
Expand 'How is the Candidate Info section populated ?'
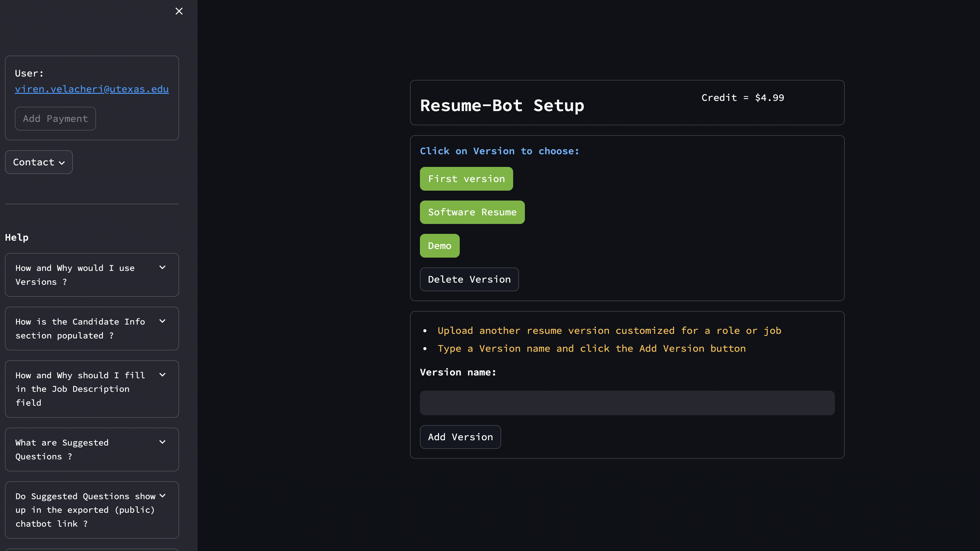92,329
